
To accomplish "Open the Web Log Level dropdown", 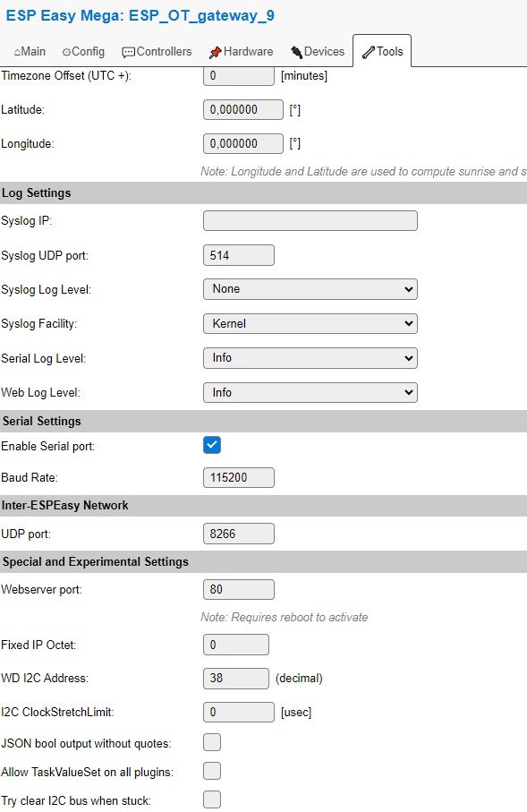I will pos(310,392).
